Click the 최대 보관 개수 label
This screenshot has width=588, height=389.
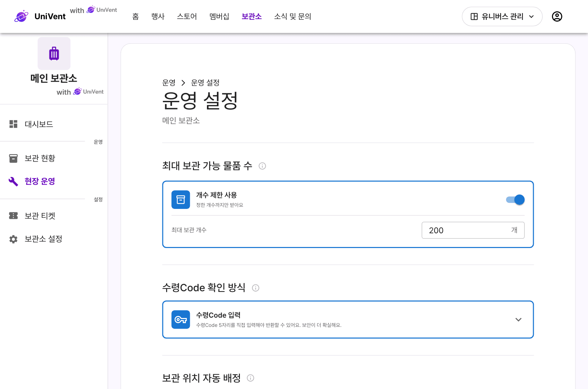(189, 230)
